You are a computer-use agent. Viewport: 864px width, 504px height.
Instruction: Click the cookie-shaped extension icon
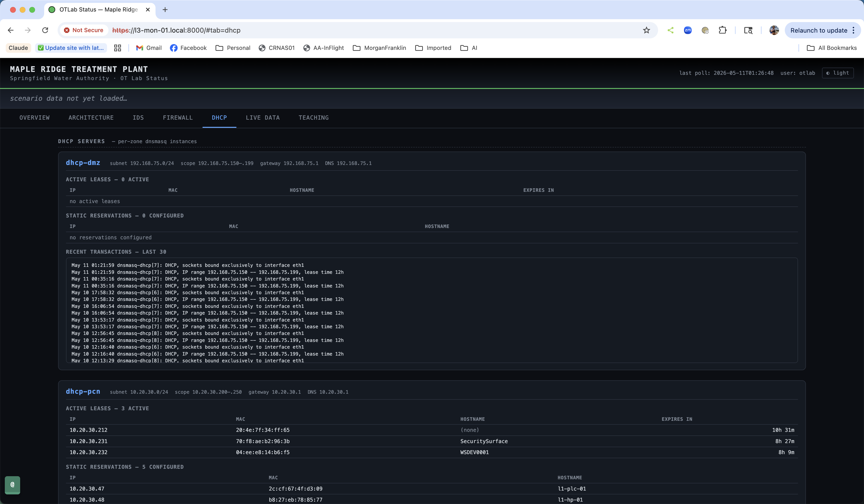(x=705, y=30)
